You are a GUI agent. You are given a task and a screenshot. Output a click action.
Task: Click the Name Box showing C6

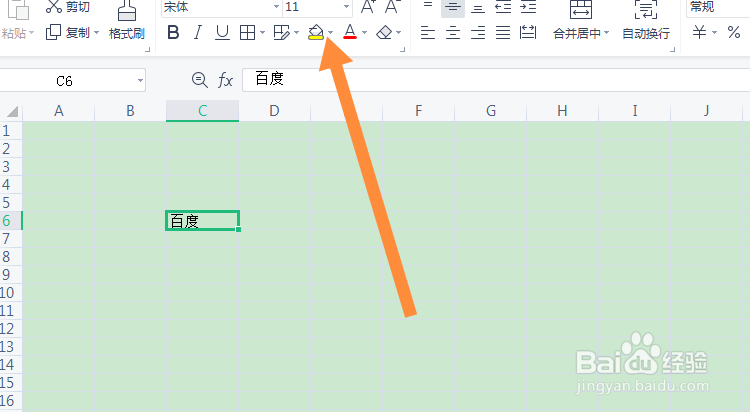67,80
